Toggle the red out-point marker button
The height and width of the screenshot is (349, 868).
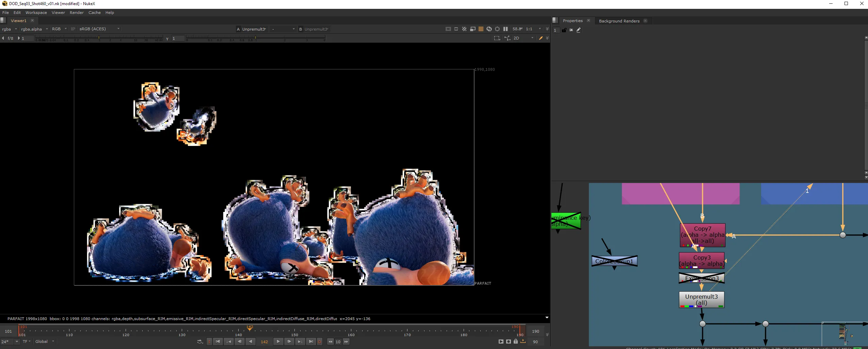[319, 342]
